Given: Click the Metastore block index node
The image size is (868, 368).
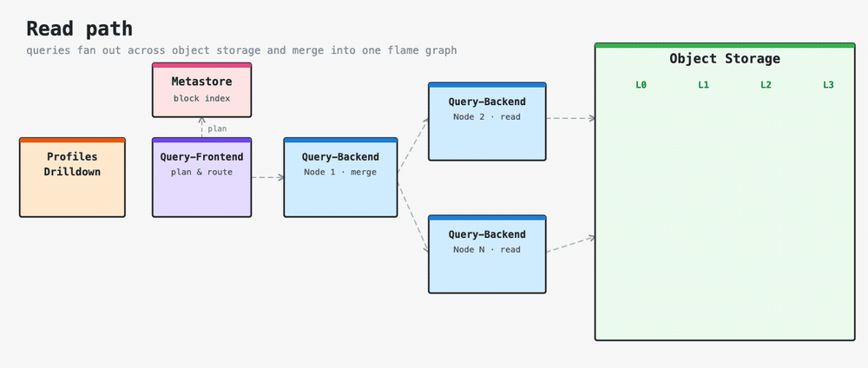Looking at the screenshot, I should [x=202, y=89].
